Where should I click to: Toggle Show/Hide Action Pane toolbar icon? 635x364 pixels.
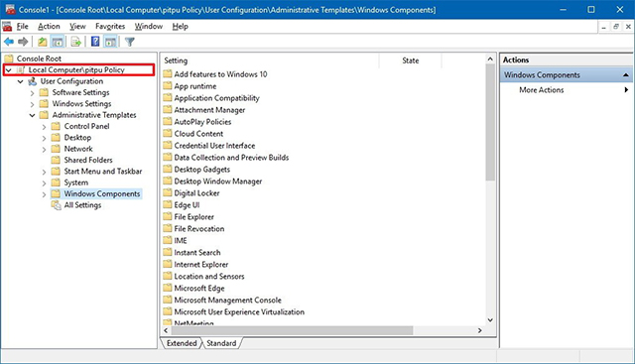pyautogui.click(x=110, y=42)
